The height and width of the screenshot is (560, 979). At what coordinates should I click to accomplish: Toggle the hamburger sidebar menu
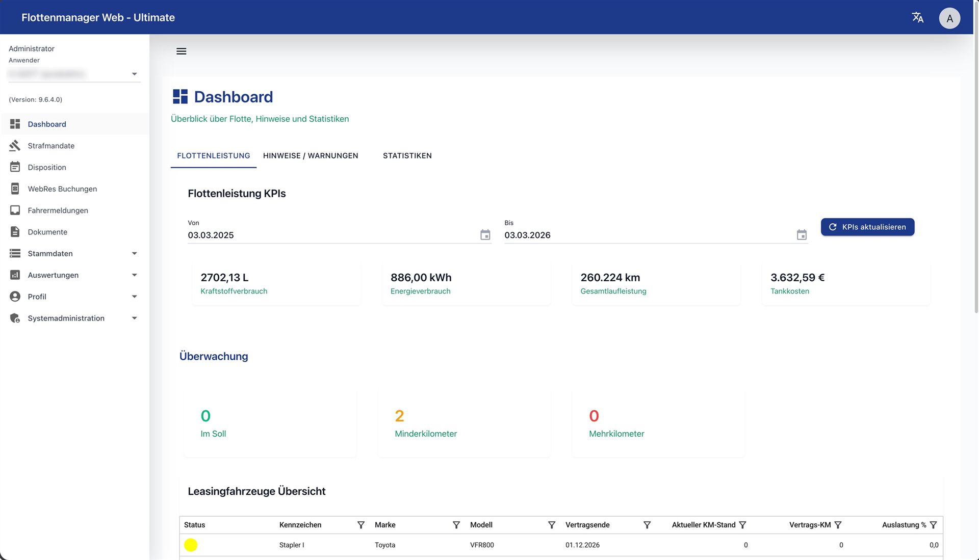[x=181, y=51]
